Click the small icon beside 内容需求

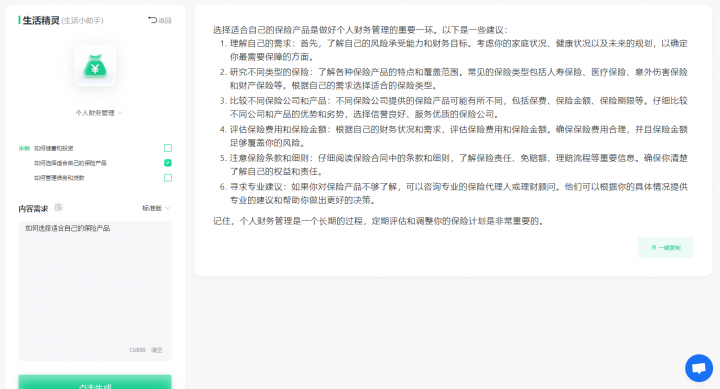pyautogui.click(x=58, y=208)
